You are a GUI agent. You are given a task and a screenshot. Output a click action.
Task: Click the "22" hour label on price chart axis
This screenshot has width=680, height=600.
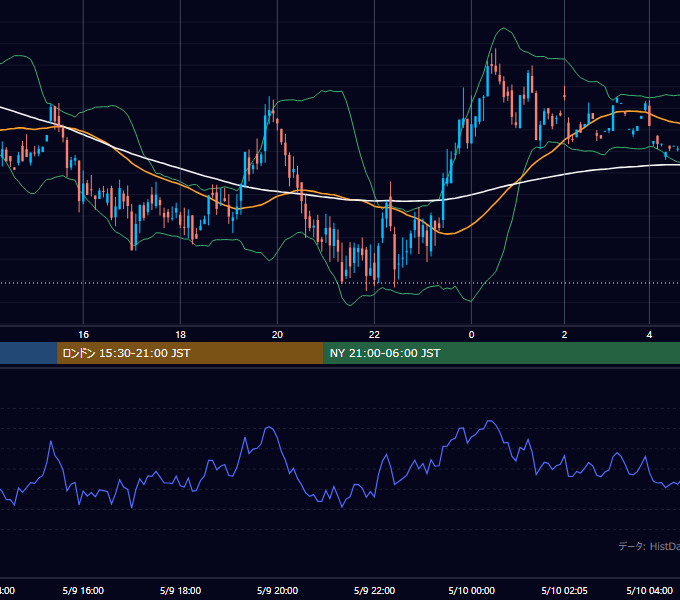[x=374, y=334]
